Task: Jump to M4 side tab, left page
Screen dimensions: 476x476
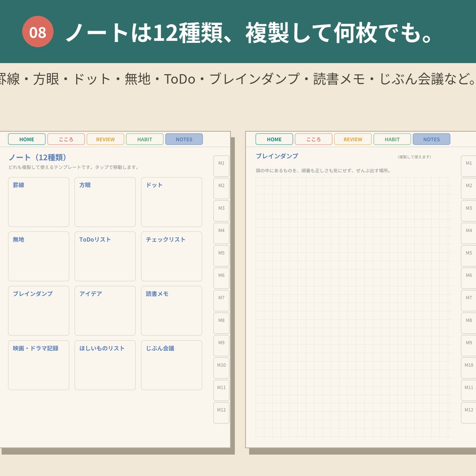Action: click(221, 233)
